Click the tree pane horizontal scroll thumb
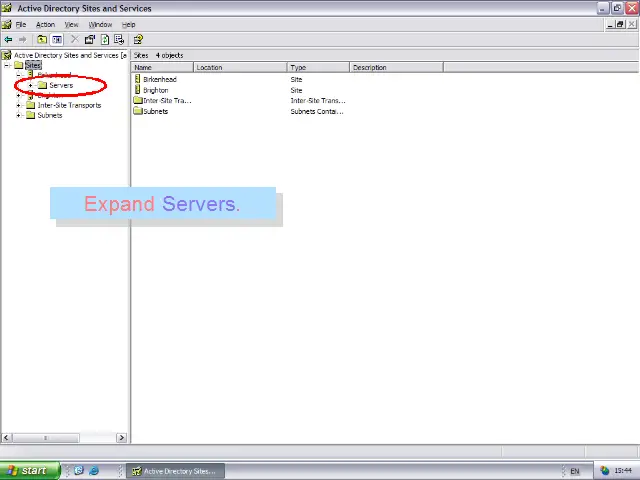The height and width of the screenshot is (480, 640). (x=46, y=438)
